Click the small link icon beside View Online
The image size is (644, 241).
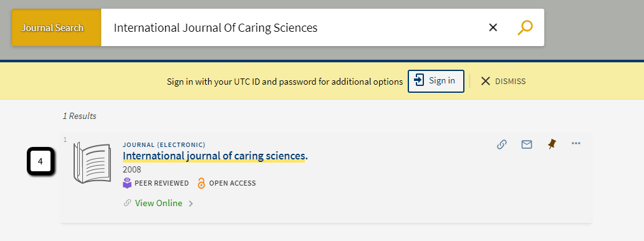pos(128,203)
